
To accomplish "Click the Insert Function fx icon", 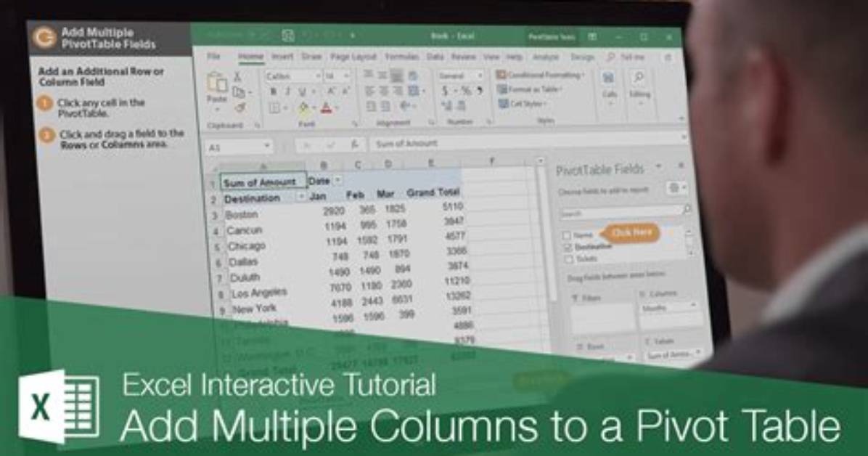I will pos(355,144).
